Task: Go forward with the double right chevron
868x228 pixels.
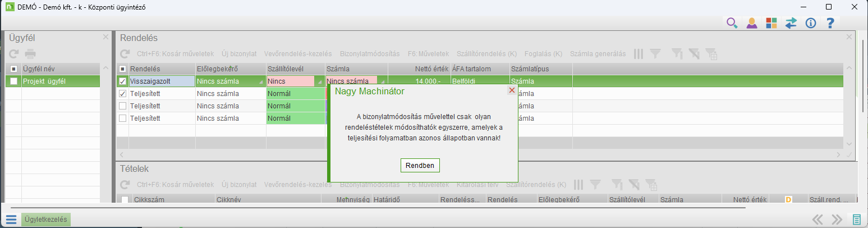Action: tap(837, 220)
